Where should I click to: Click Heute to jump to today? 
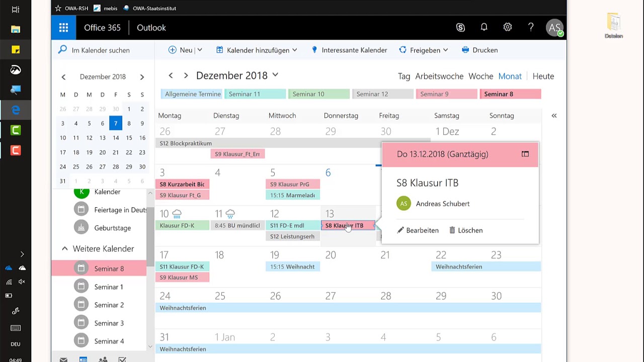[543, 76]
